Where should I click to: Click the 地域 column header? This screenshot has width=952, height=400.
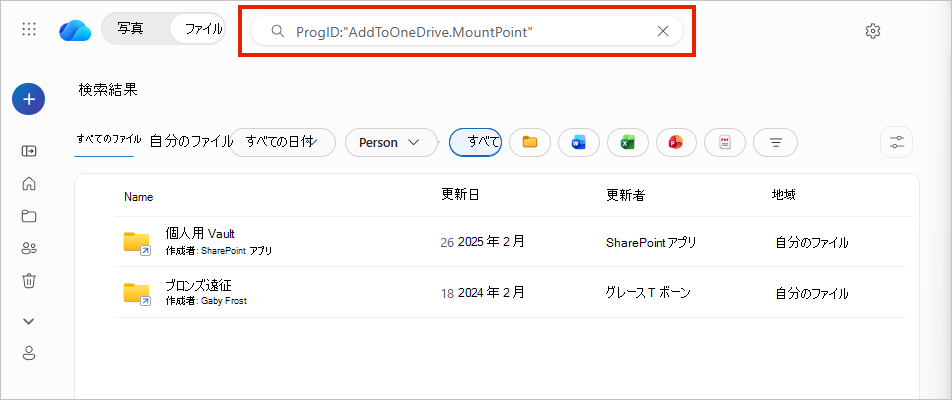pyautogui.click(x=784, y=195)
